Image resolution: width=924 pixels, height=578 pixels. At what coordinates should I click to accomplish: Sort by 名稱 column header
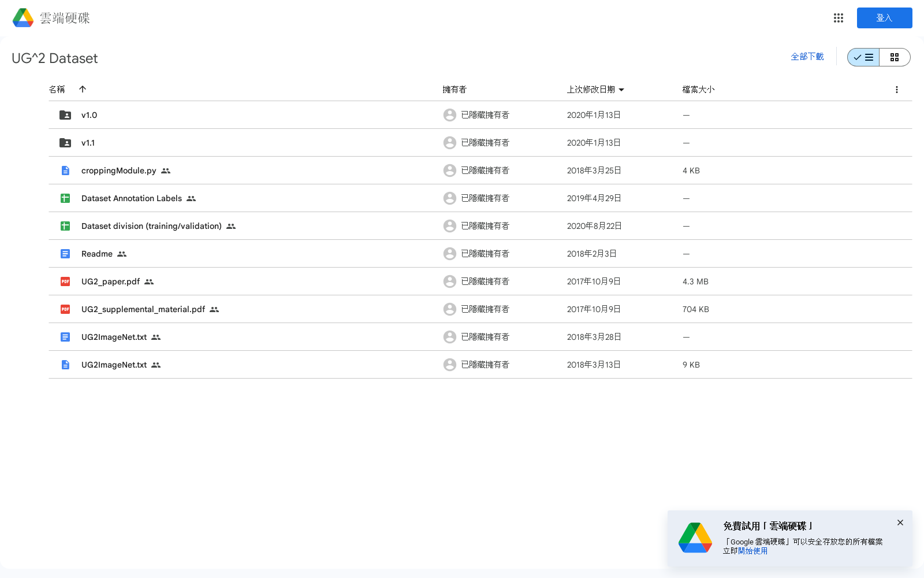click(x=57, y=89)
